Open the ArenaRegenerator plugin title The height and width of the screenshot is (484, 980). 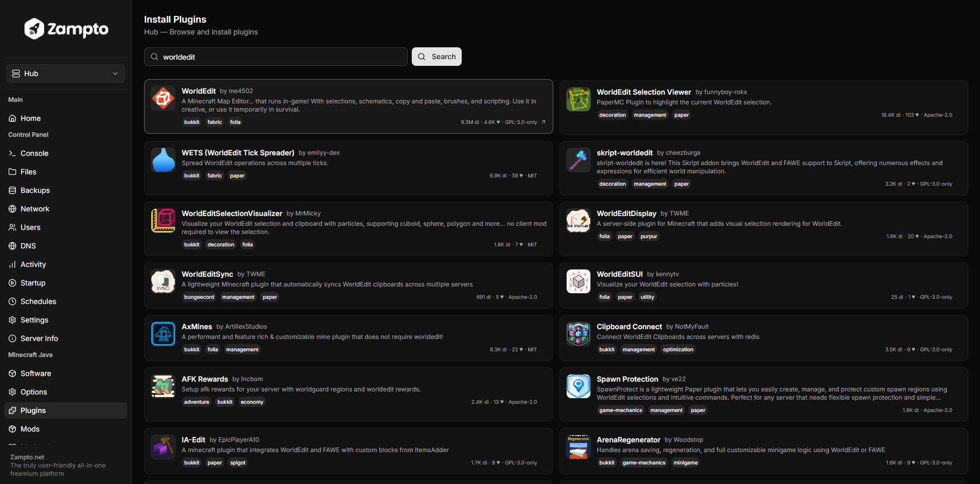628,440
